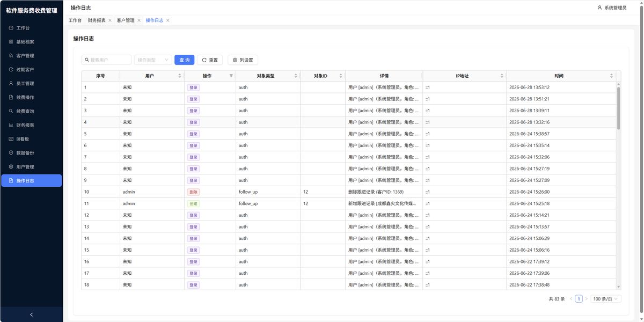Focus the 搜索用户 search field
The image size is (644, 322).
[106, 60]
